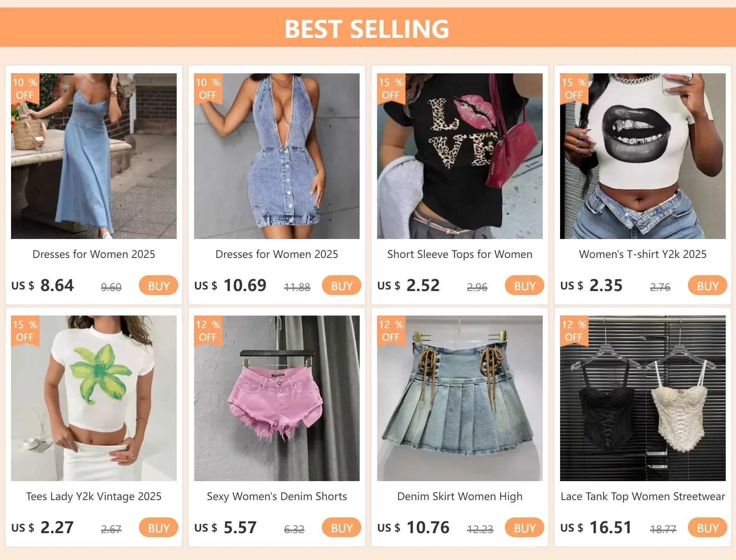Click BUY for Denim Skirt Women High
736x560 pixels.
[524, 528]
